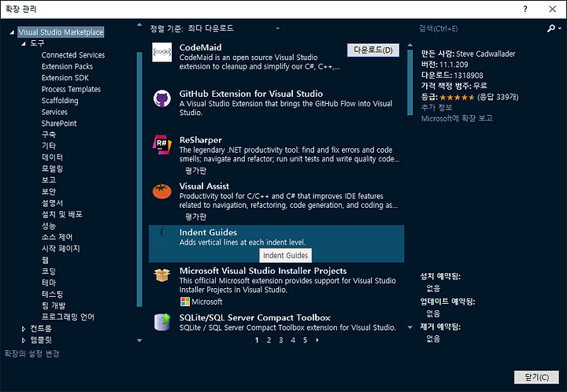The image size is (567, 392).
Task: Open the help question mark button
Action: click(x=525, y=9)
